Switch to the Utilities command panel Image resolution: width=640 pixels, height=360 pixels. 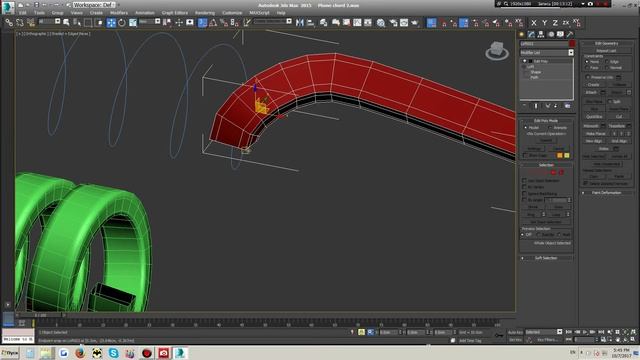570,34
